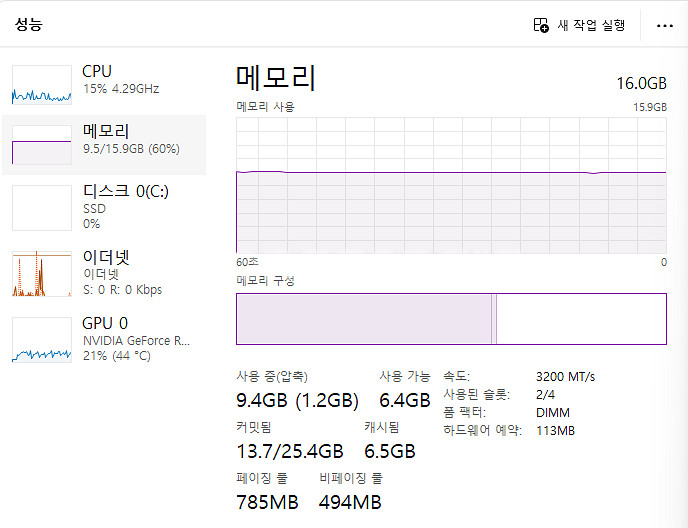Click the CPU usage mini graph

coord(42,85)
